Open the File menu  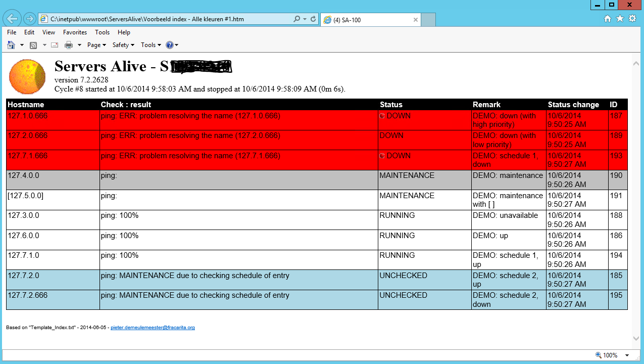12,32
